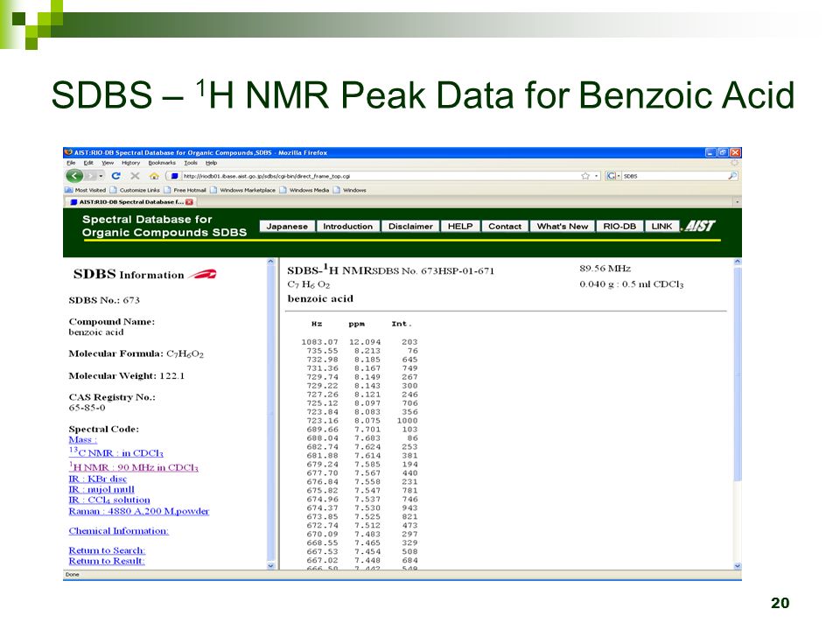Open the tab list dropdown arrow
The height and width of the screenshot is (630, 840).
737,202
